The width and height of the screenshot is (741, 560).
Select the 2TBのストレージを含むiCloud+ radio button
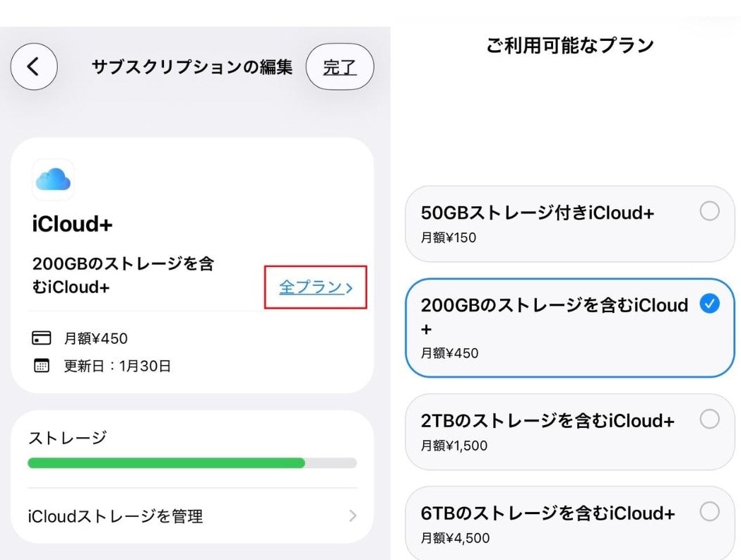(x=709, y=418)
